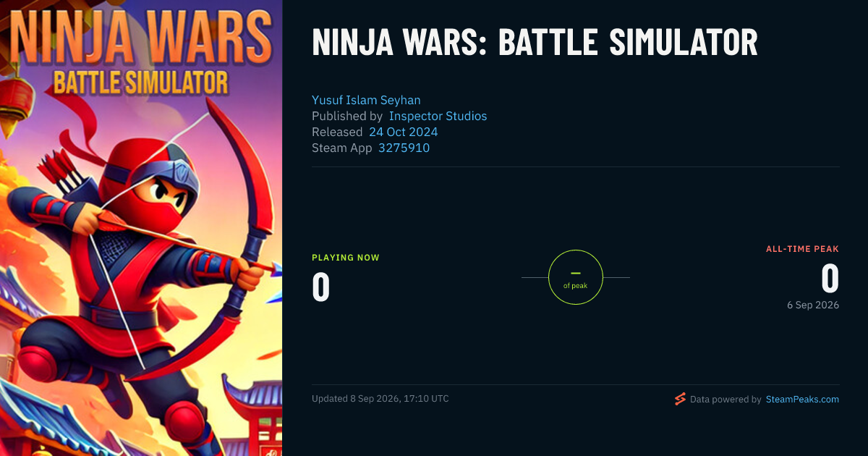Screen dimensions: 868x456
Task: Click the Ninja Wars: Battle Simulator heading
Action: pos(535,43)
